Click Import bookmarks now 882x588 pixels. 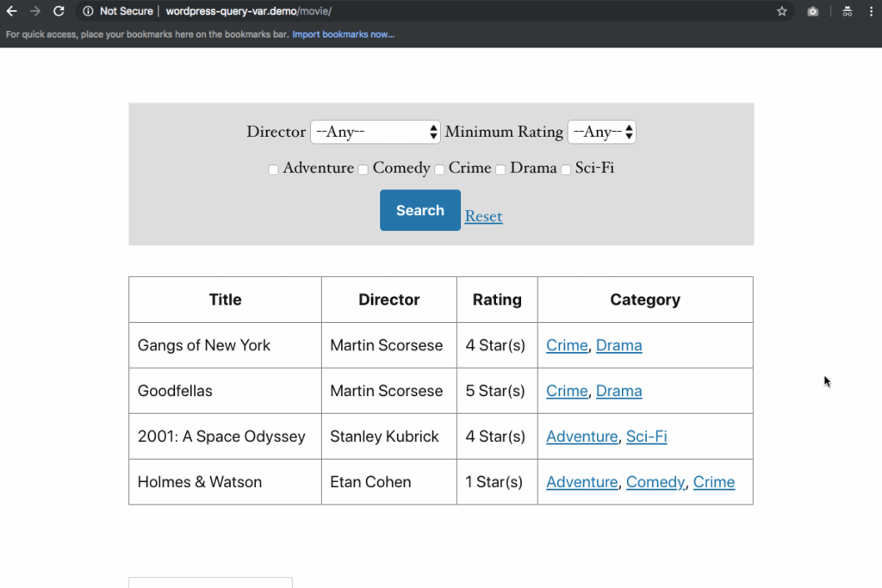(x=344, y=34)
